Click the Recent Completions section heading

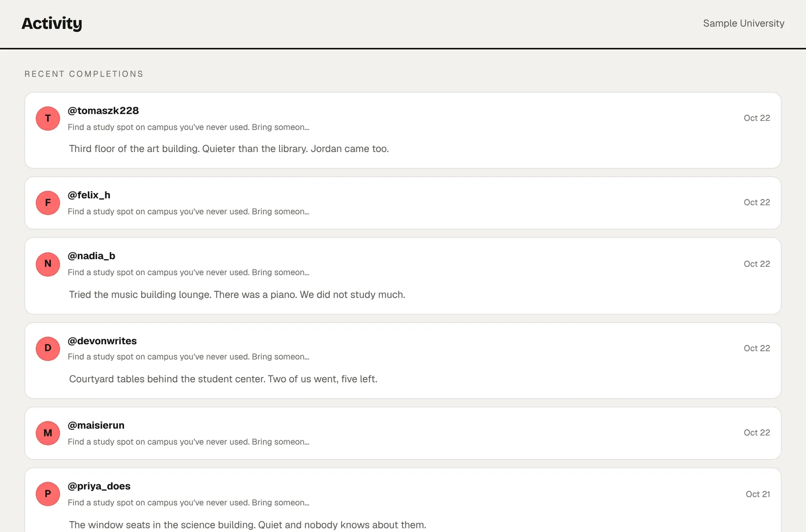point(84,74)
